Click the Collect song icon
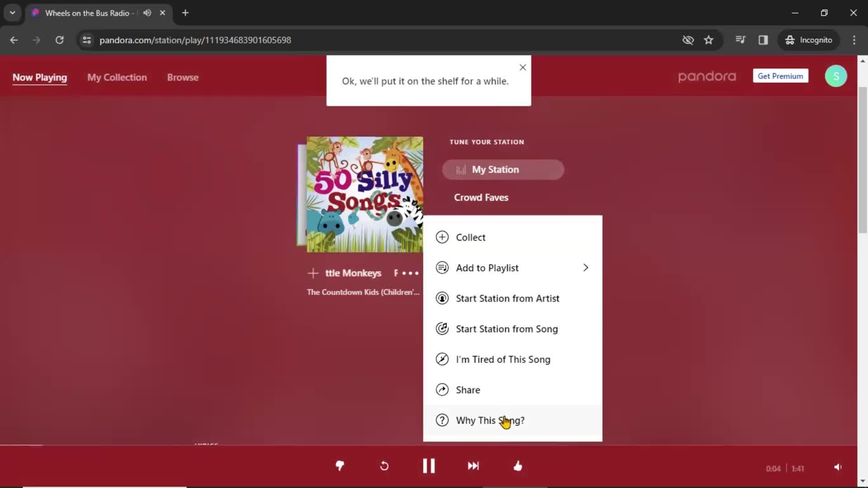This screenshot has height=488, width=868. [x=442, y=237]
